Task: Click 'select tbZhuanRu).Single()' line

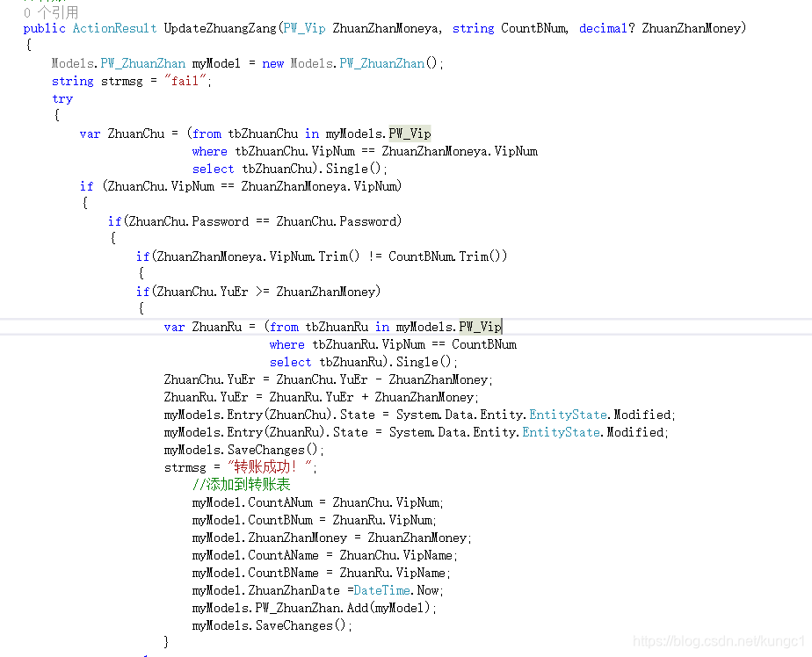Action: click(x=363, y=362)
